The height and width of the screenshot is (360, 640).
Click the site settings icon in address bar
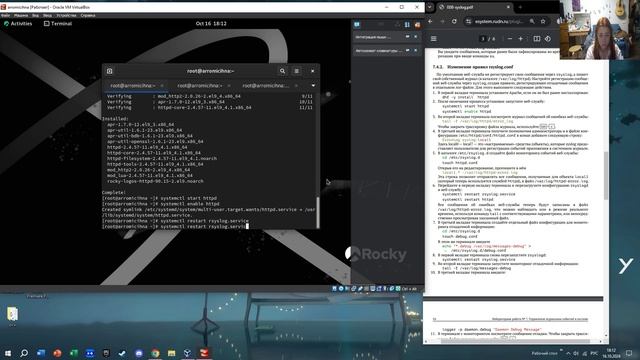469,21
